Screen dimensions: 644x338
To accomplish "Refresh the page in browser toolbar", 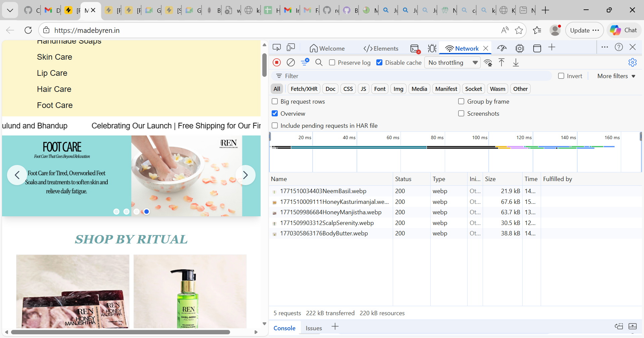I will (x=28, y=30).
